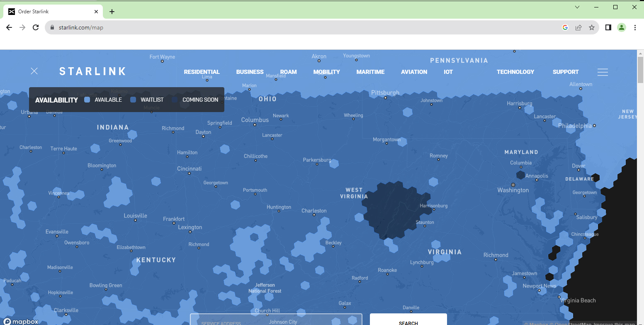Viewport: 644px width, 325px height.
Task: Click Columbus on the map
Action: coord(255,120)
